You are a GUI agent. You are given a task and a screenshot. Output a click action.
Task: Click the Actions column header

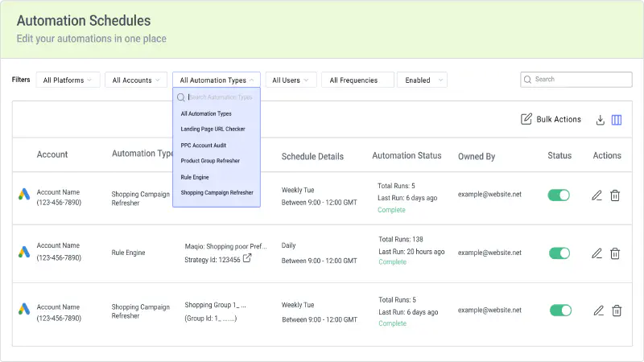pyautogui.click(x=607, y=155)
